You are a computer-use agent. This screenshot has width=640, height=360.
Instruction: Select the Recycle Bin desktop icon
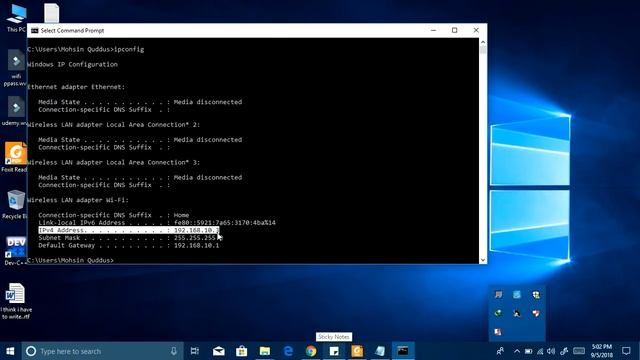point(15,204)
